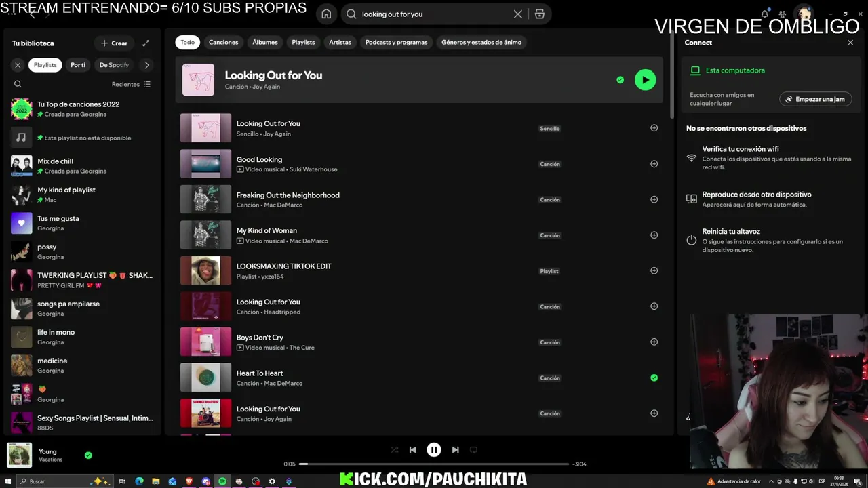This screenshot has width=868, height=488.
Task: Click the Empezar una jam button
Action: coord(815,99)
